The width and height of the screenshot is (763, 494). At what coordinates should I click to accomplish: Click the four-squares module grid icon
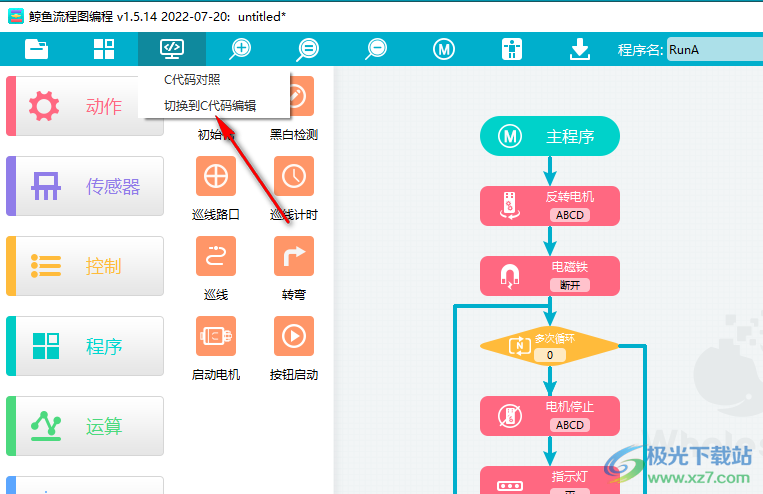(104, 49)
